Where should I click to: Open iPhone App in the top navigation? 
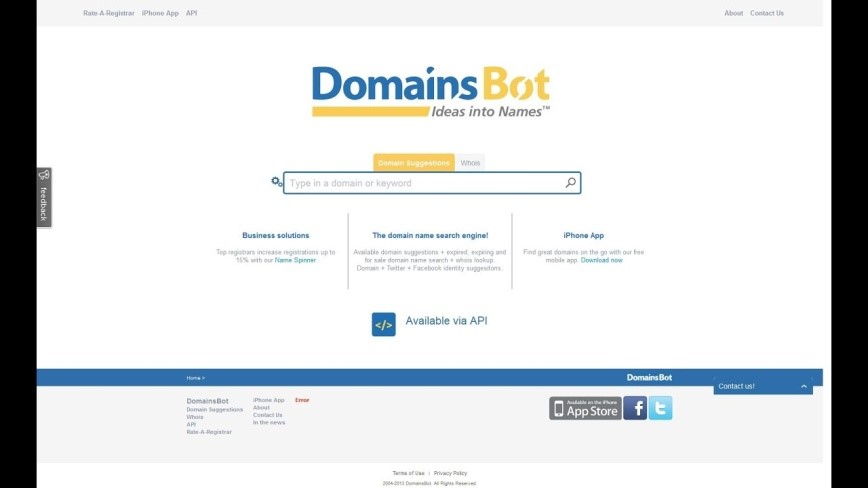point(160,13)
